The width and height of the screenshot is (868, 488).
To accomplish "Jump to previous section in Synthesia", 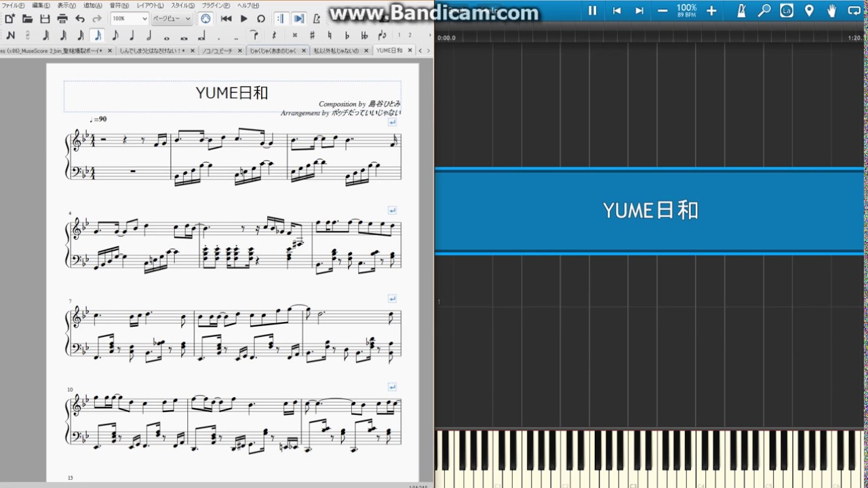I will tap(616, 10).
